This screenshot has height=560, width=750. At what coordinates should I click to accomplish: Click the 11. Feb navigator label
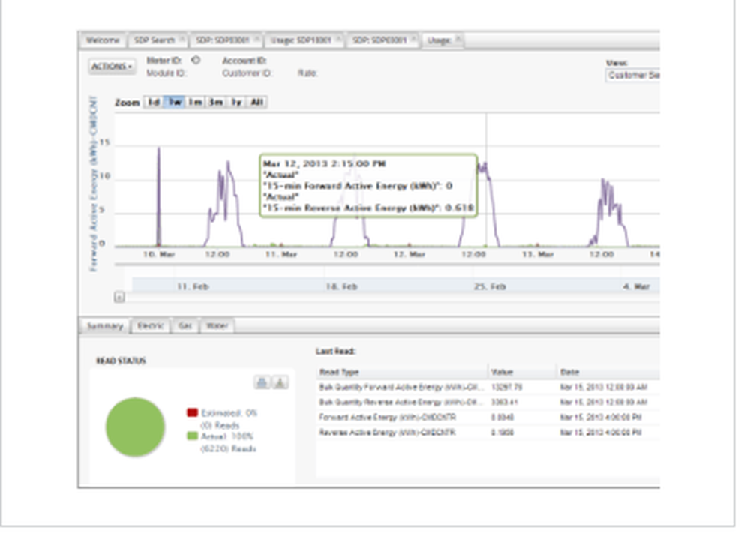[x=193, y=286]
